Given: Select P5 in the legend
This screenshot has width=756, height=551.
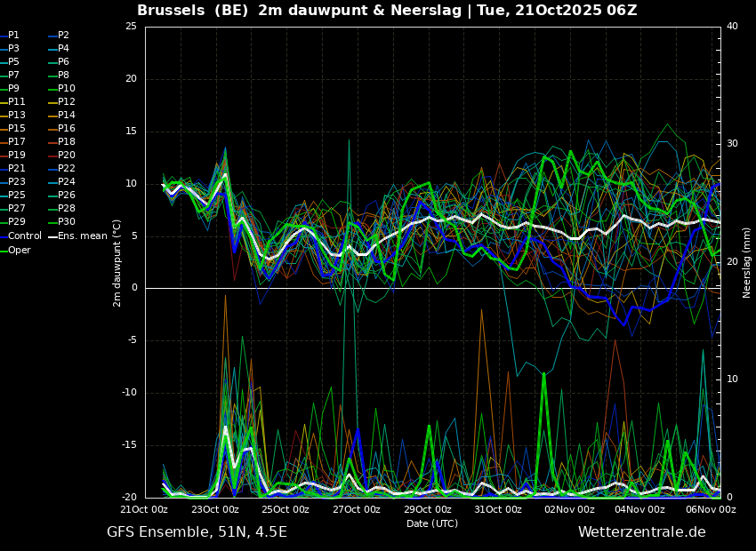Looking at the screenshot, I should (x=13, y=62).
